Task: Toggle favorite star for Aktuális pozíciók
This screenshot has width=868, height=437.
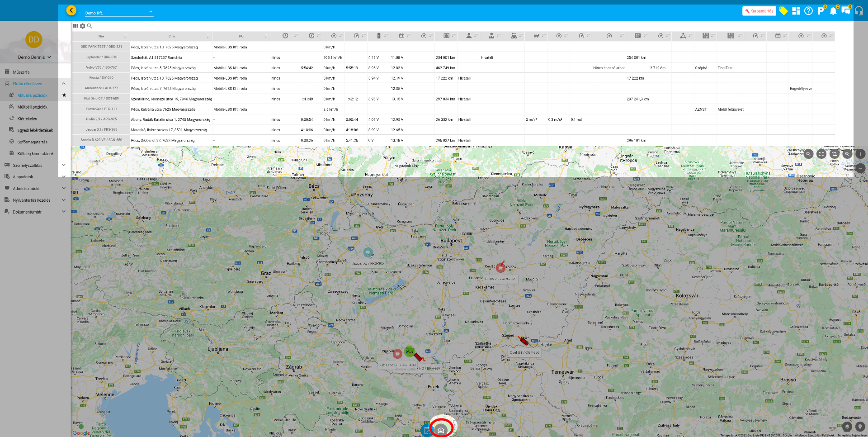Action: click(x=64, y=95)
